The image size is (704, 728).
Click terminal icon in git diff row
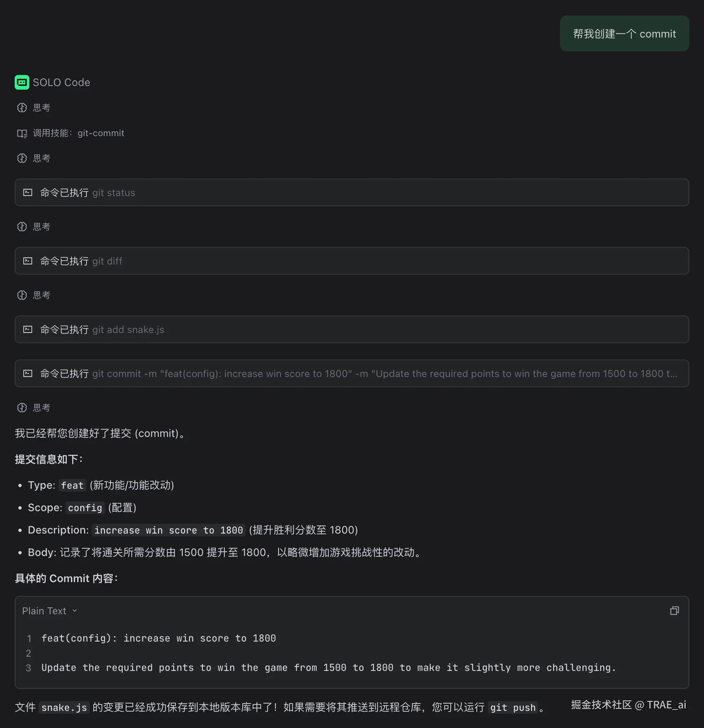[x=28, y=261]
